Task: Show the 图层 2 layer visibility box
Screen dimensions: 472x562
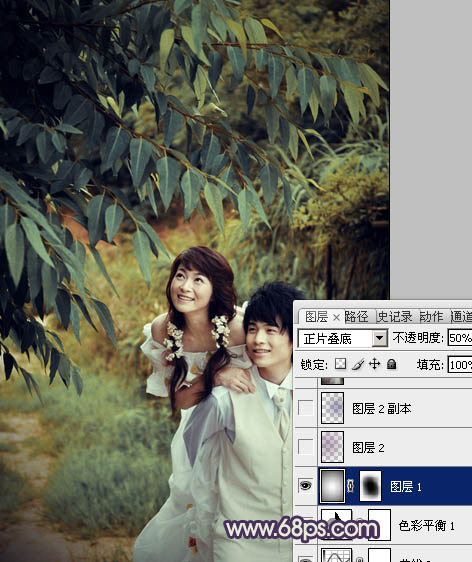Action: pos(305,447)
